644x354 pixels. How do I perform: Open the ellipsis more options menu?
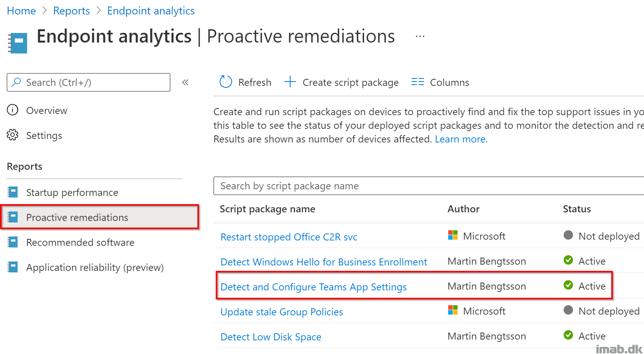[420, 36]
